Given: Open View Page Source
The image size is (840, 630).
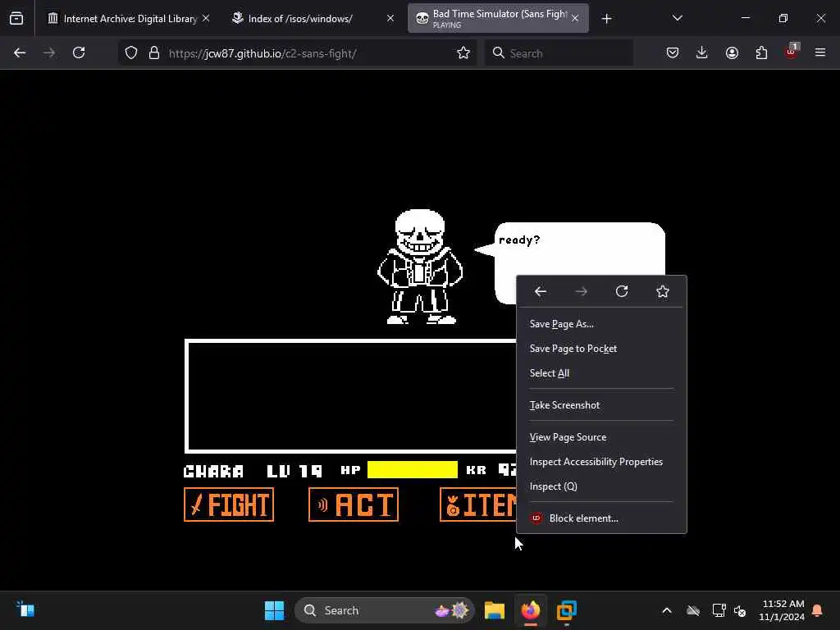Looking at the screenshot, I should [x=601, y=437].
